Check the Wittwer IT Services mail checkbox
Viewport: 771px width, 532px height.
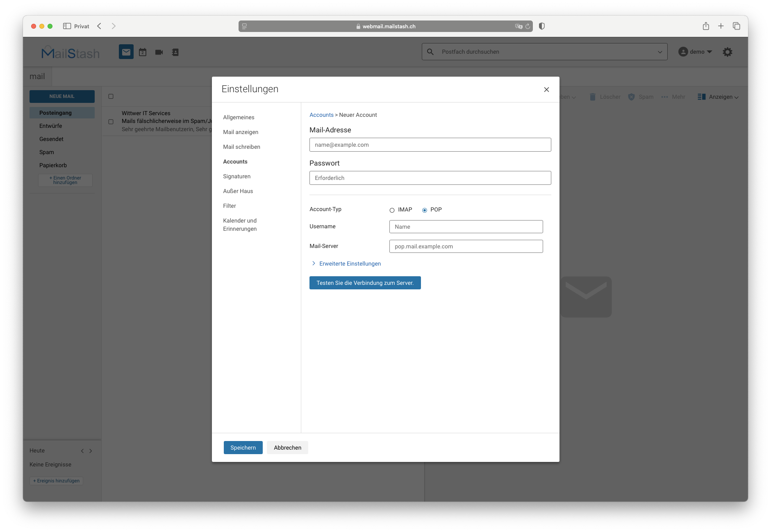coord(111,122)
